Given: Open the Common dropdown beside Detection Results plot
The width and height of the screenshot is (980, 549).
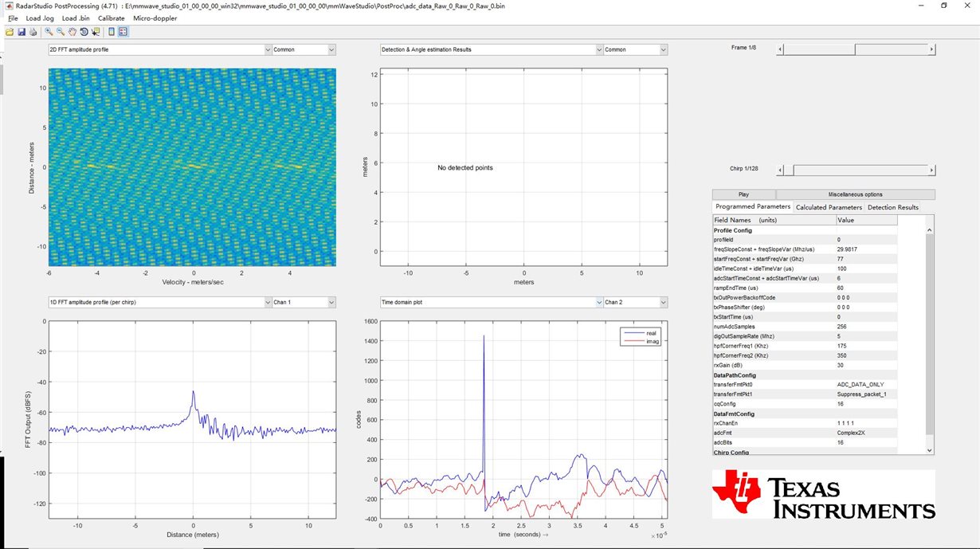Looking at the screenshot, I should 635,49.
